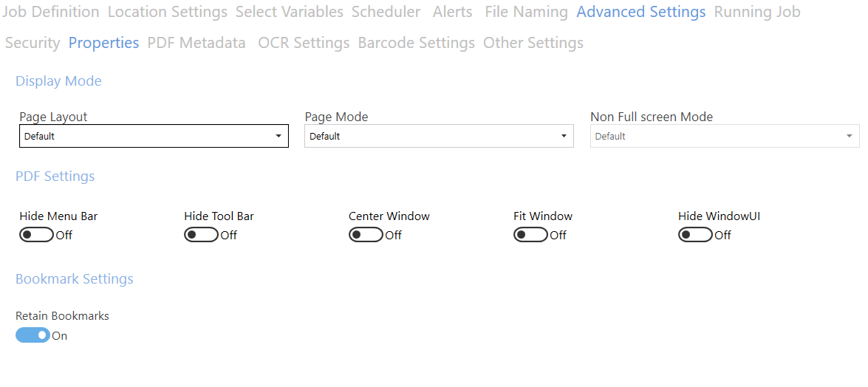Image resolution: width=868 pixels, height=387 pixels.
Task: Go to the Job Definition tab
Action: [52, 12]
